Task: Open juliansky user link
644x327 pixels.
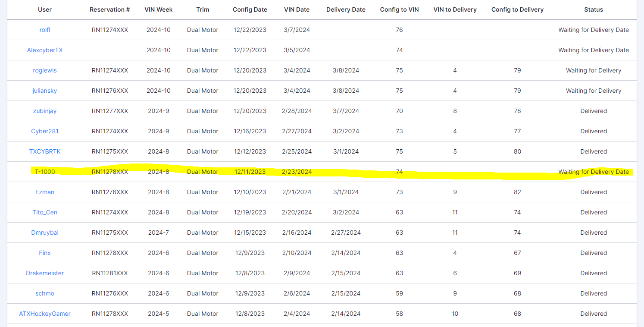Action: pyautogui.click(x=45, y=91)
